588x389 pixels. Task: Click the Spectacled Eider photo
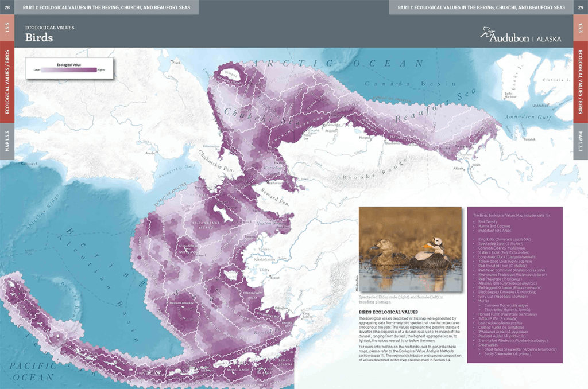[x=404, y=249]
